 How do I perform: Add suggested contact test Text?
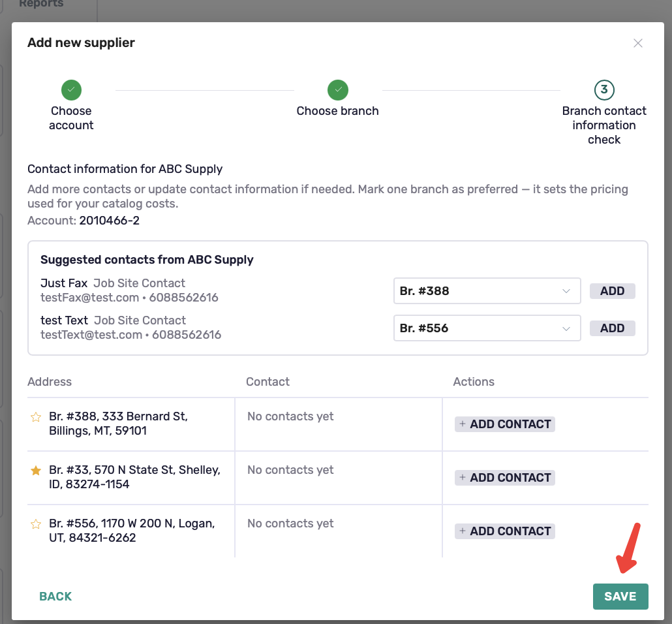click(x=612, y=328)
